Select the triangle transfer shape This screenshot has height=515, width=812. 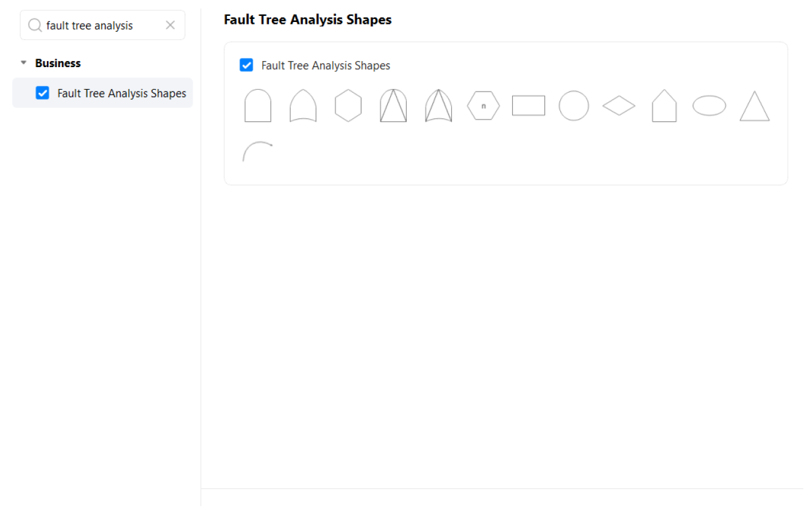tap(754, 106)
